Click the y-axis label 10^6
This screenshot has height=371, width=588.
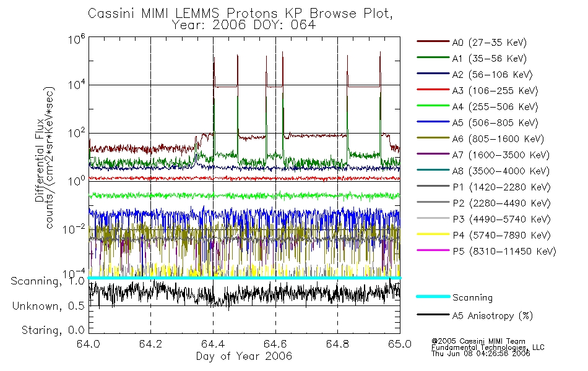77,39
